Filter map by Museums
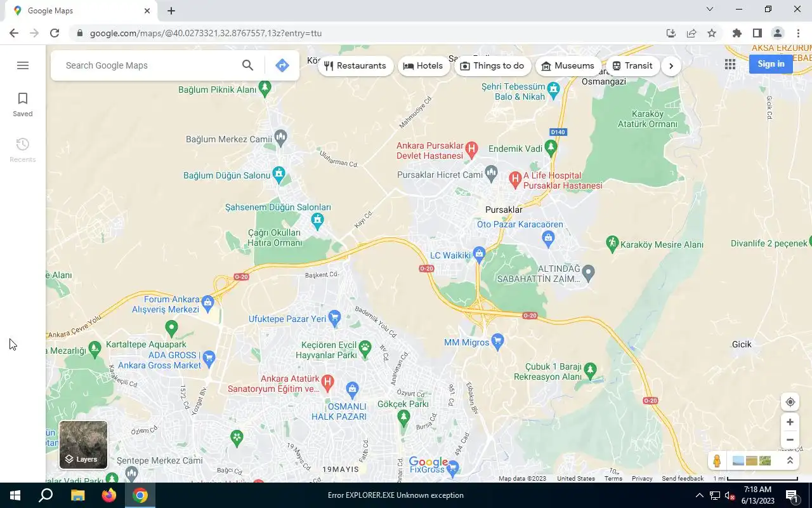 tap(568, 65)
